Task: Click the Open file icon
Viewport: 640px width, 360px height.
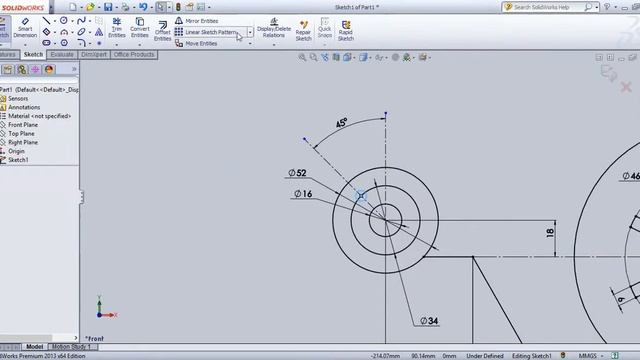Action: pos(90,7)
